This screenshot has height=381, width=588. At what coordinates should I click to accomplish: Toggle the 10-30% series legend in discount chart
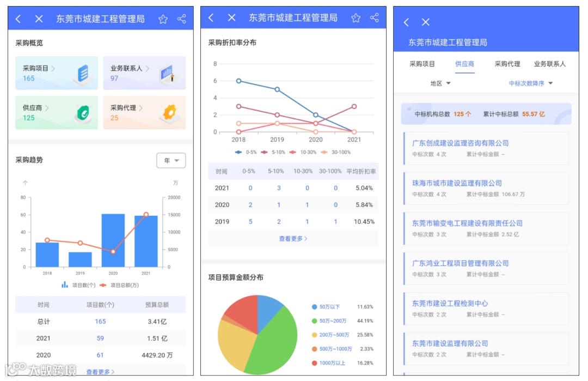point(303,153)
